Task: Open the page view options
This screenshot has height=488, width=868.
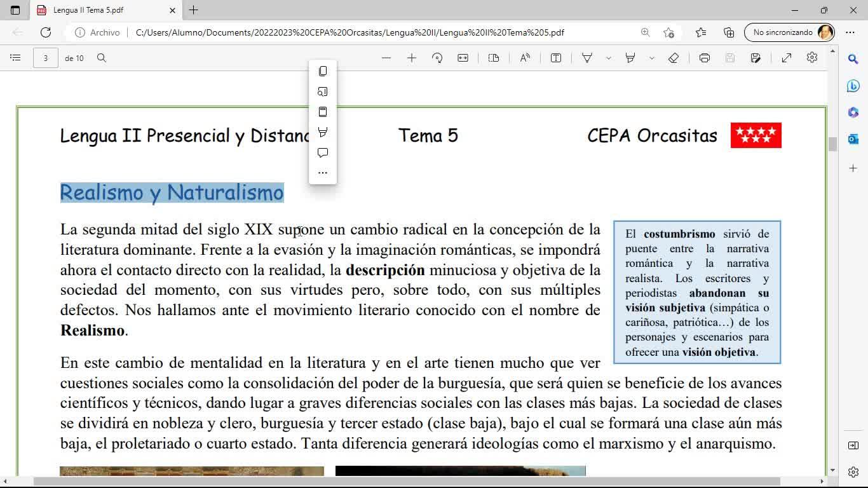Action: (x=494, y=58)
